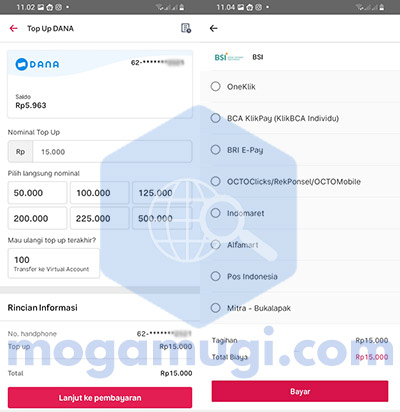400x412 pixels.
Task: Tap the DANA balance card
Action: click(100, 84)
